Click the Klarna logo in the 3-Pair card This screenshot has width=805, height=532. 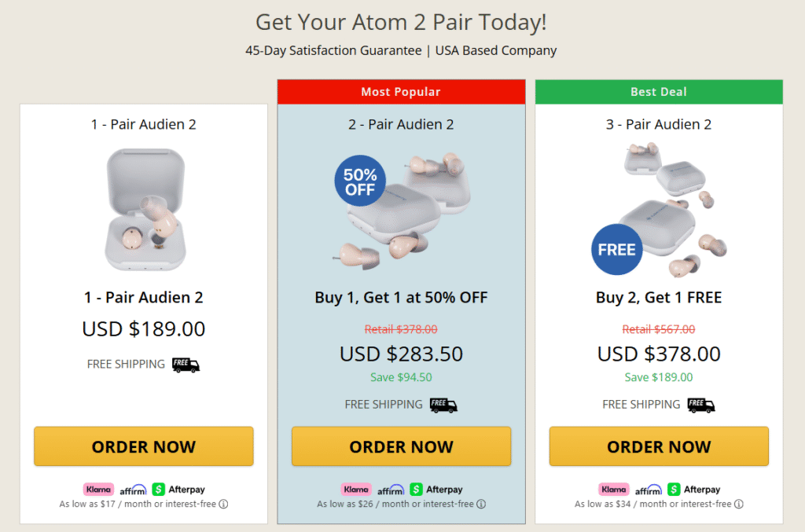[x=613, y=490]
